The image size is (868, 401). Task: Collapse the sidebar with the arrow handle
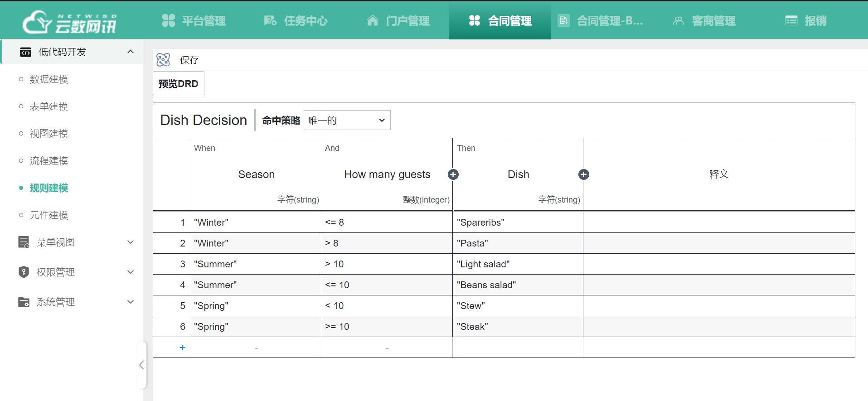(x=141, y=365)
